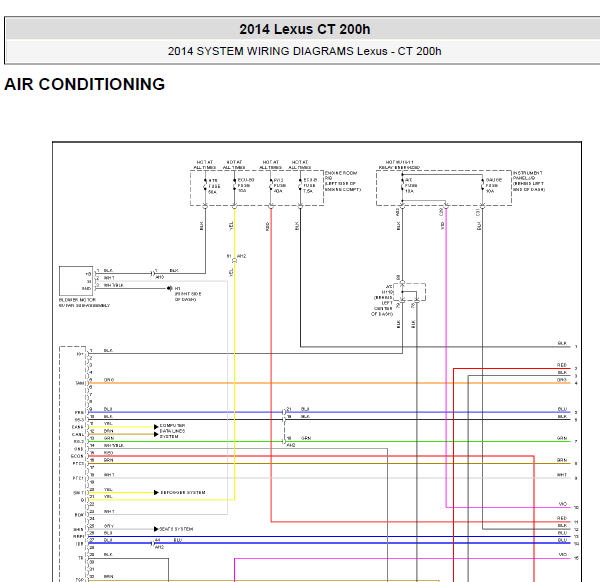Click the ECU-B3 fuse 10A label
The image size is (600, 582).
[x=245, y=185]
